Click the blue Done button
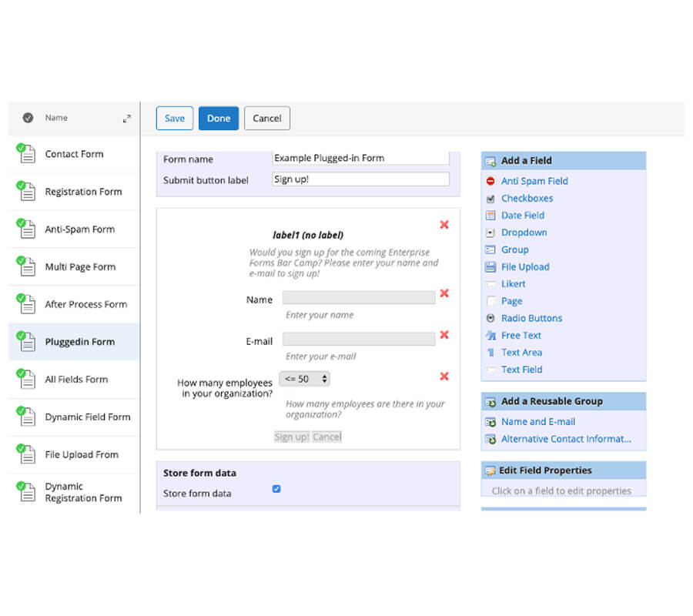This screenshot has height=616, width=693. (x=219, y=118)
